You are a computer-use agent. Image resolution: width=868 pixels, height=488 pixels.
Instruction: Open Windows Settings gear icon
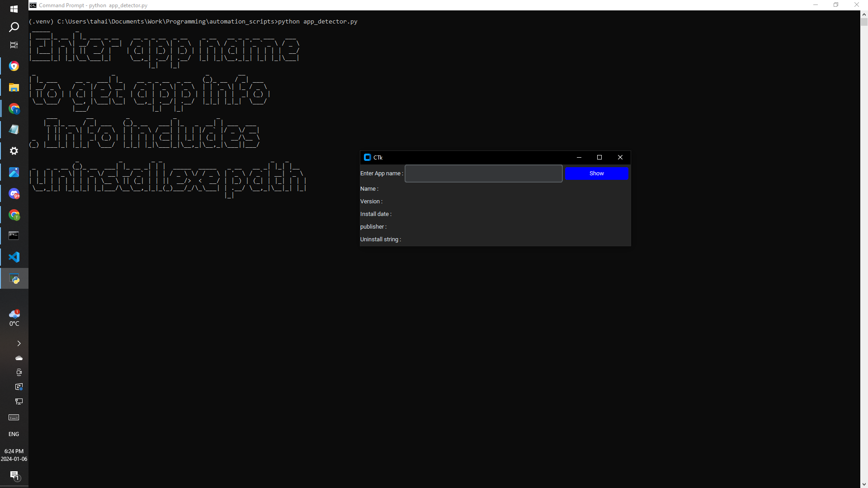pos(14,151)
